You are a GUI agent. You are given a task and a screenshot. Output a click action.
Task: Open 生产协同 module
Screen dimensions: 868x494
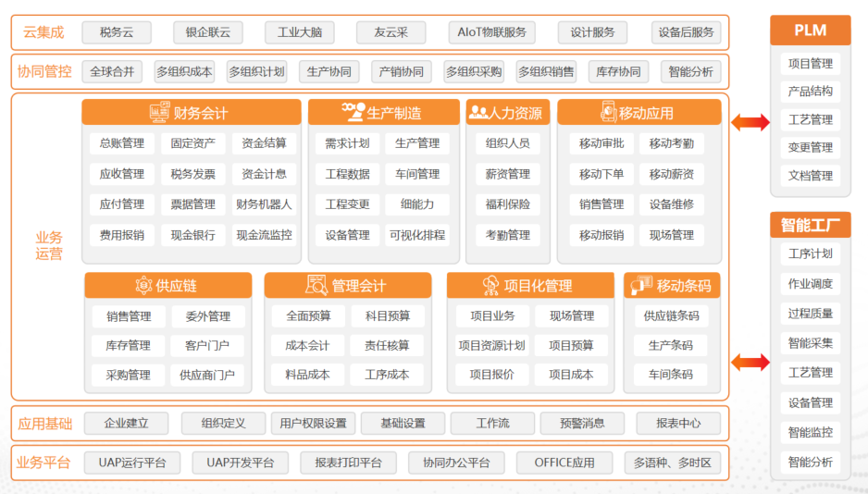[329, 72]
